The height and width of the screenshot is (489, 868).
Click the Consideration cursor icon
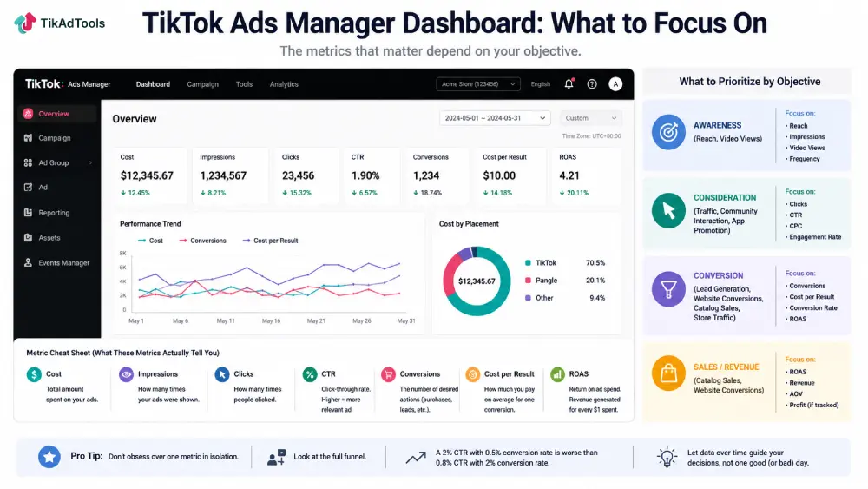668,210
